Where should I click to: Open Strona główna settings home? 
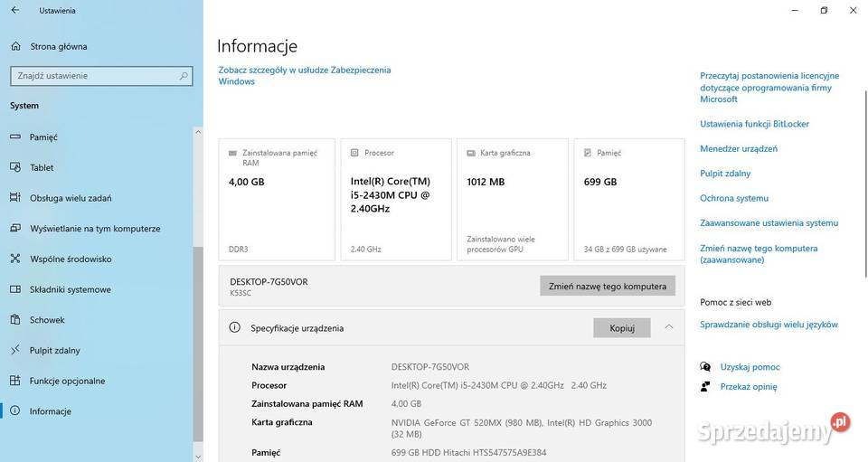coord(59,46)
